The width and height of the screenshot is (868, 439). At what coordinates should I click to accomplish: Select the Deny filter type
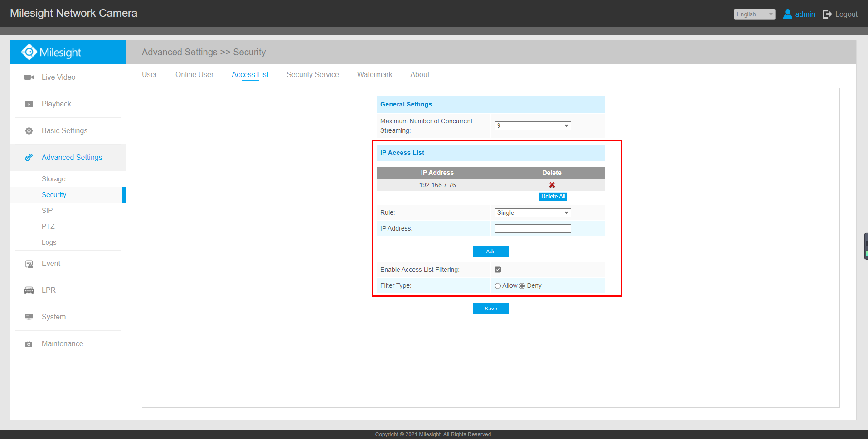pyautogui.click(x=522, y=286)
